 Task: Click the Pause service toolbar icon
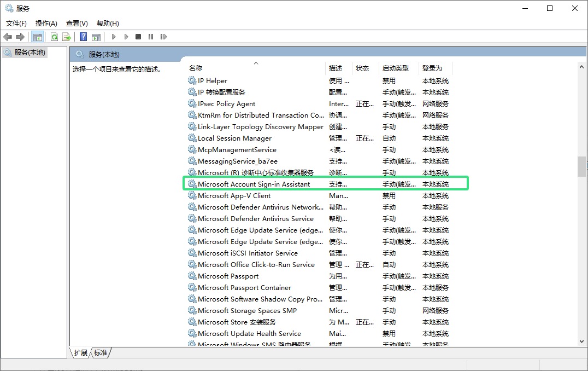pyautogui.click(x=151, y=37)
